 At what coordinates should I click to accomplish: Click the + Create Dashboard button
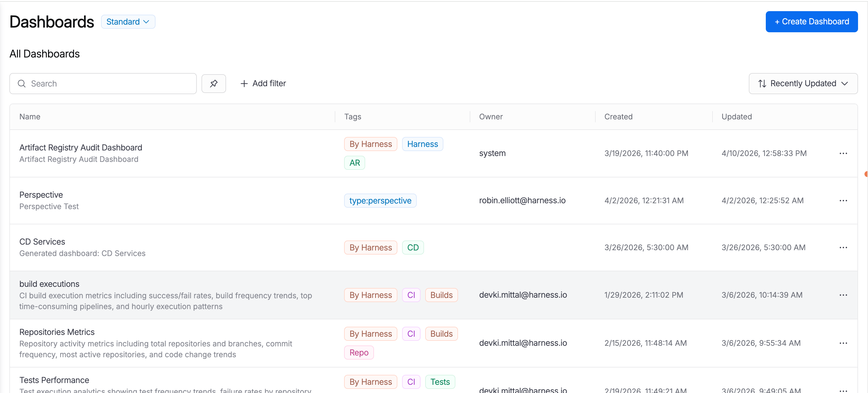pyautogui.click(x=812, y=21)
